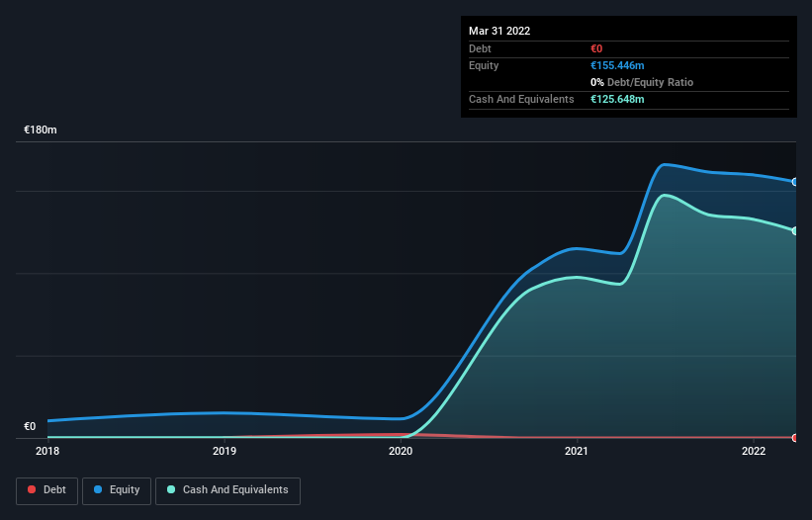812x520 pixels.
Task: Click the €155.446m equity value
Action: (617, 65)
